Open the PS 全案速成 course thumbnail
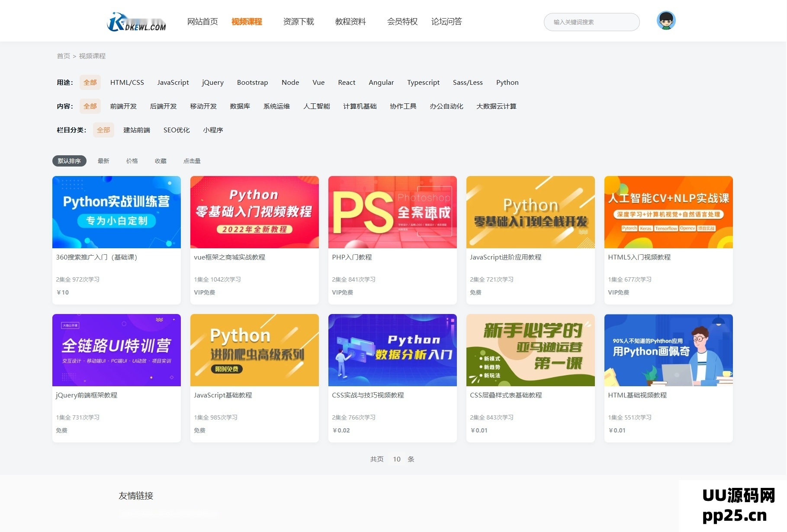787x532 pixels. pyautogui.click(x=392, y=212)
